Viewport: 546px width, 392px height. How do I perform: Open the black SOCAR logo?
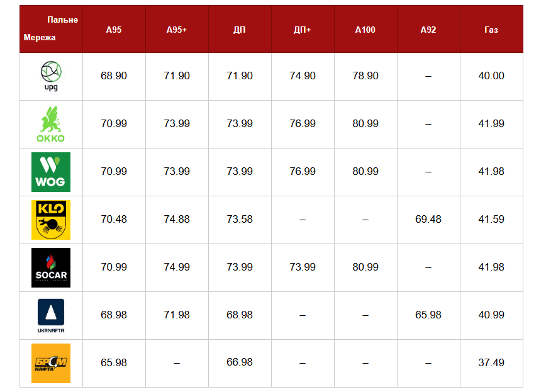pyautogui.click(x=51, y=267)
